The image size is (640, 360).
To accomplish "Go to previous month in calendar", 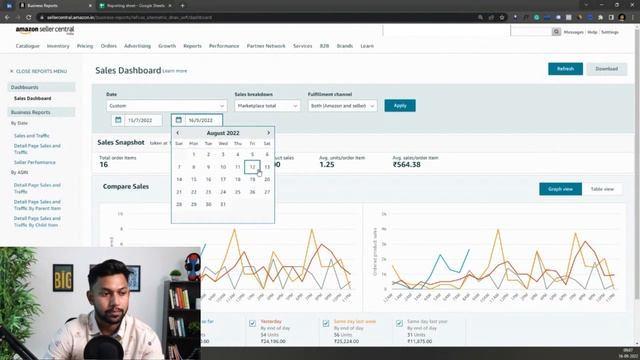I will coord(178,133).
